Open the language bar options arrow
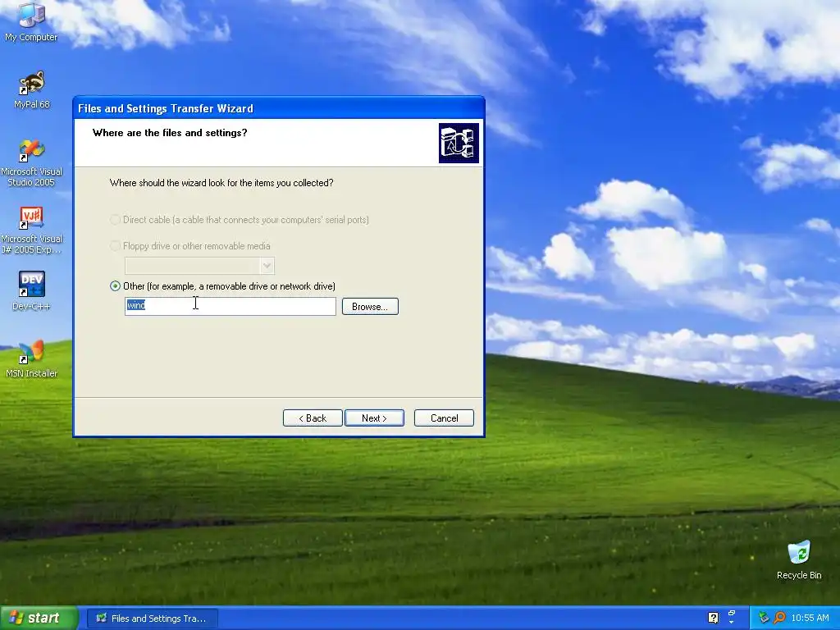The height and width of the screenshot is (630, 840). click(732, 623)
